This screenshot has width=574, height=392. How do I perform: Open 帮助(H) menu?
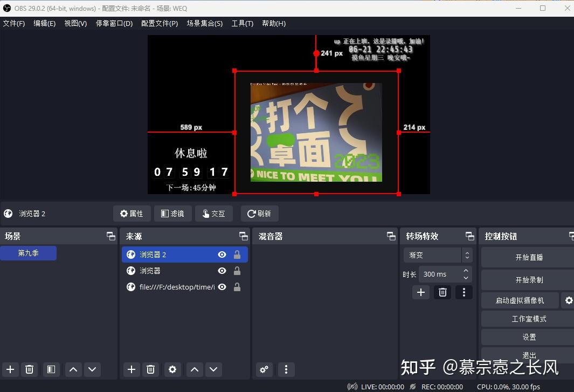pos(274,23)
